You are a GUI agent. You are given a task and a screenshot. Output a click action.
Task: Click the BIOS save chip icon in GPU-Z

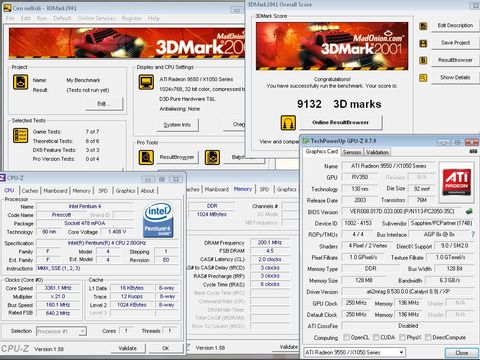coord(469,211)
